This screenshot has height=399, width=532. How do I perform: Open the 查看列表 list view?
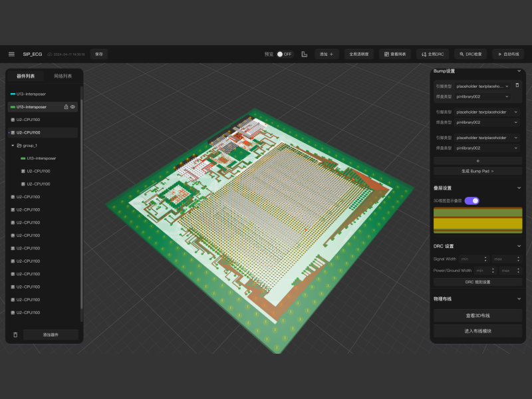click(x=396, y=54)
